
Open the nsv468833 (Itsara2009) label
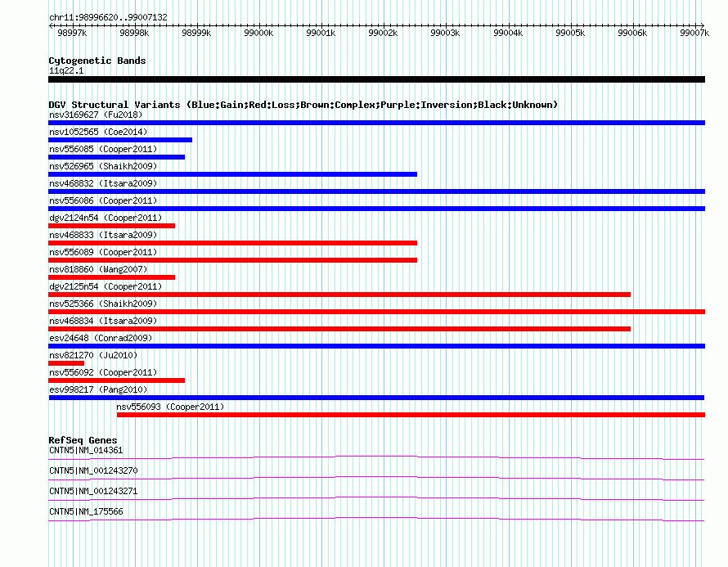(x=103, y=235)
